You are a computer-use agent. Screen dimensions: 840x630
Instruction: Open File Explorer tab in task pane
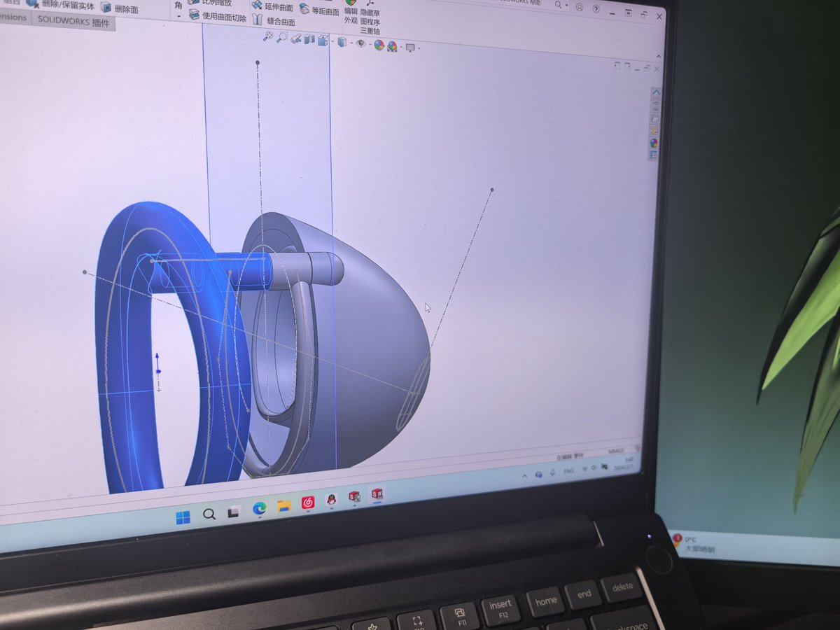click(x=655, y=119)
